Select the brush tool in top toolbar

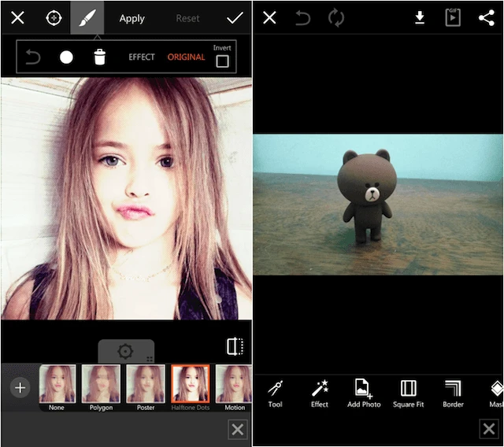pos(87,17)
